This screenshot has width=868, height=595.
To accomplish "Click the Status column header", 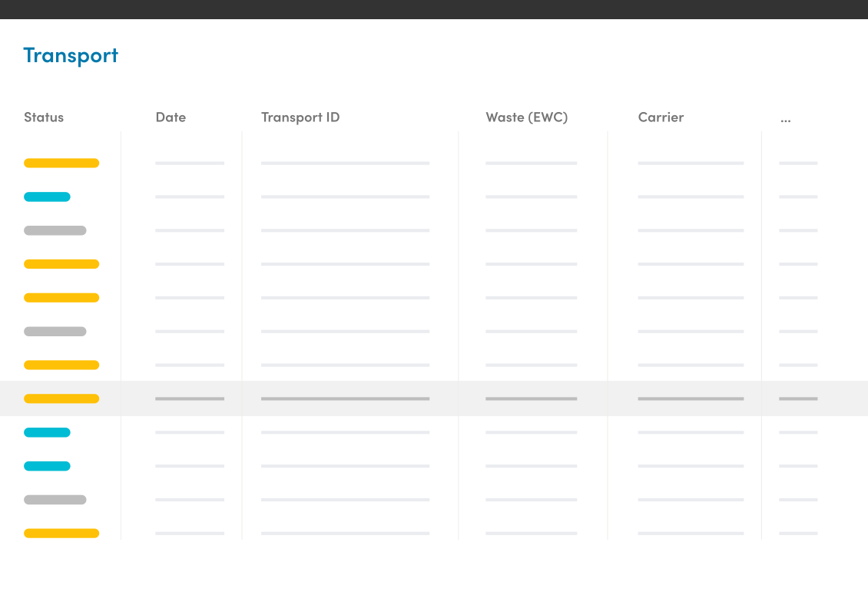I will tap(44, 117).
